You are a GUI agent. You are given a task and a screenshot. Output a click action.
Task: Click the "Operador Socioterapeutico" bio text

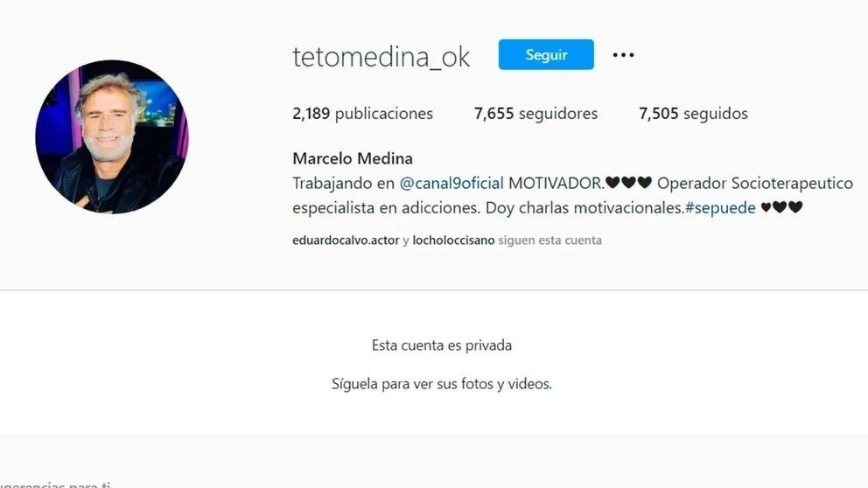755,183
